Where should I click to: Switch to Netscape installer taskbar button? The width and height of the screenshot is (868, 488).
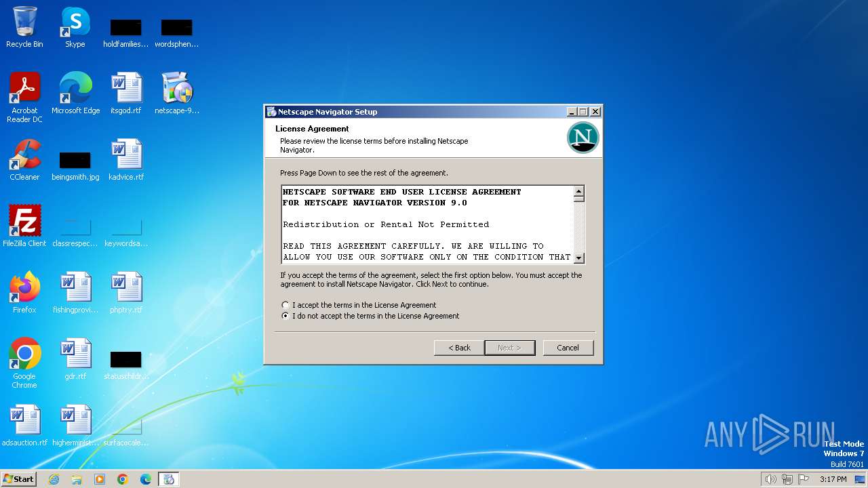click(x=169, y=479)
